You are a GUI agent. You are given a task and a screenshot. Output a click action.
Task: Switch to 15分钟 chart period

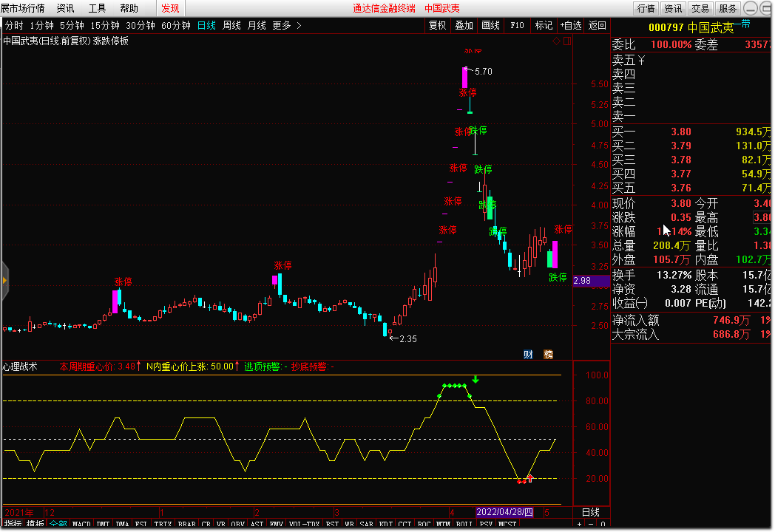(x=105, y=25)
